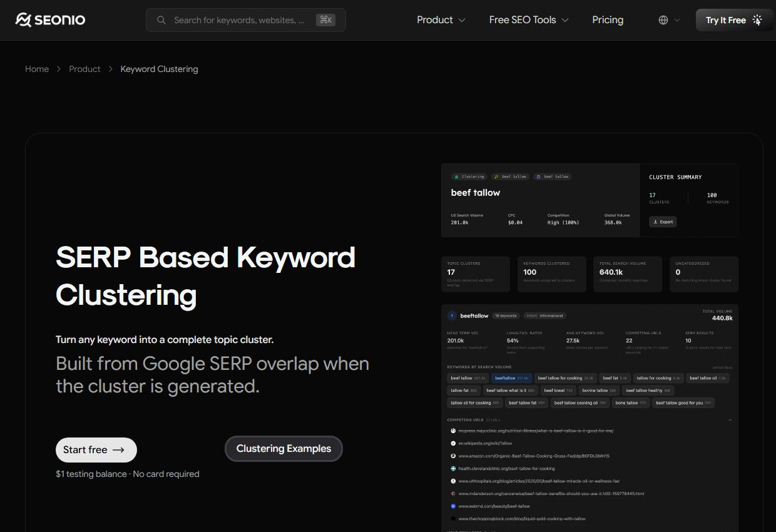776x532 pixels.
Task: Navigate to the Home breadcrumb
Action: coord(37,69)
